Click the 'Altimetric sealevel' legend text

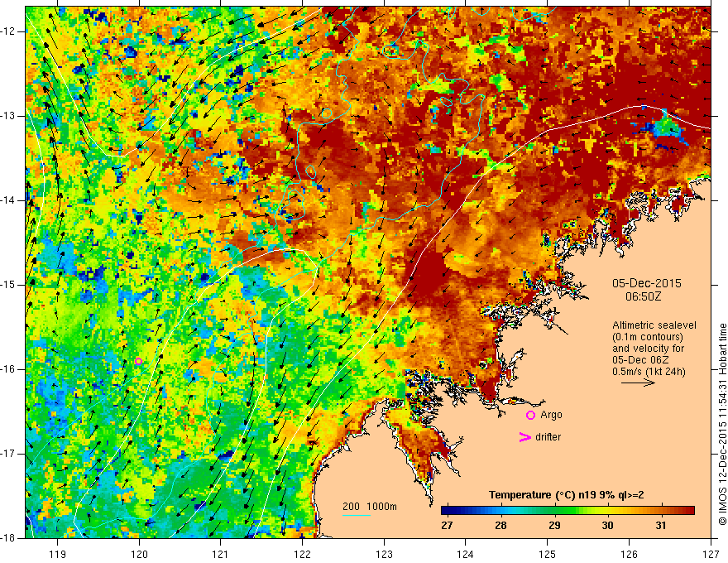point(654,325)
